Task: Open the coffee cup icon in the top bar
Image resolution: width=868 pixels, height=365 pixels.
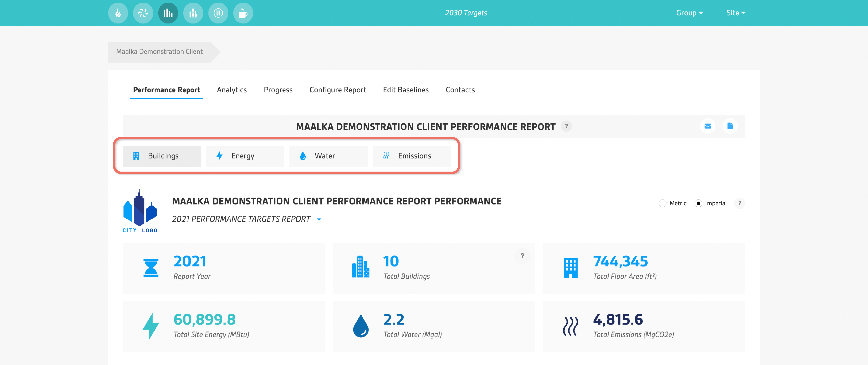Action: pyautogui.click(x=243, y=13)
